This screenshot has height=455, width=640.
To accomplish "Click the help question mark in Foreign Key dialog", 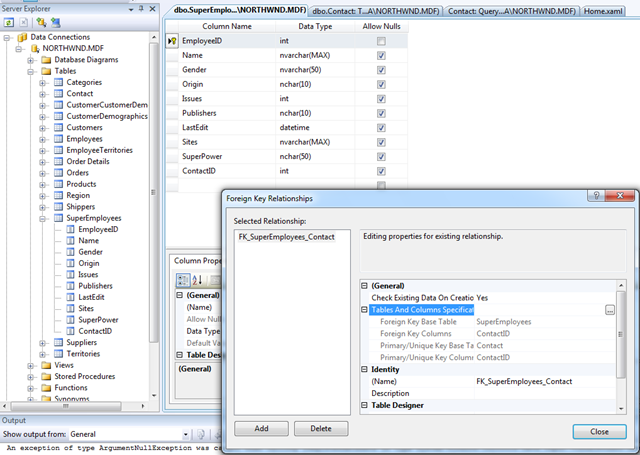I will click(x=595, y=198).
